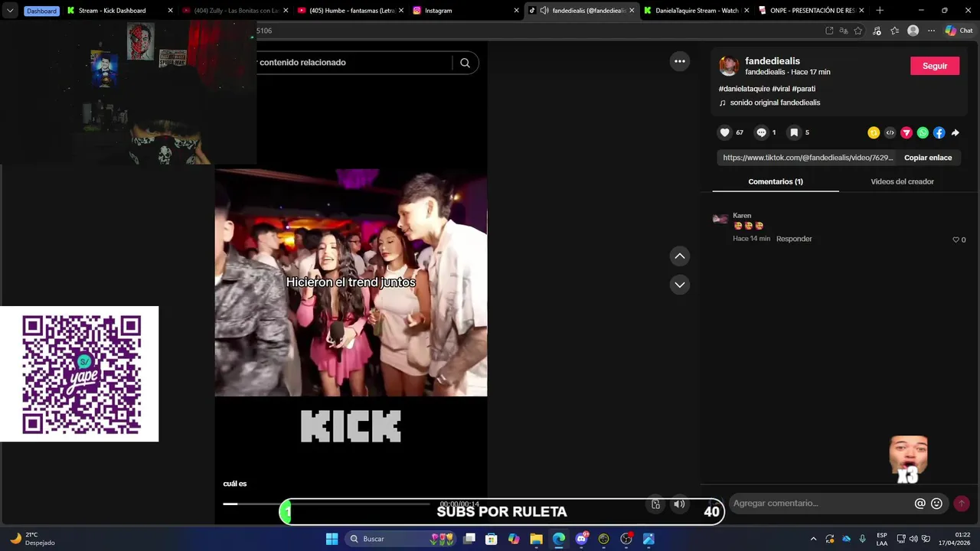The width and height of the screenshot is (980, 551).
Task: Click the #parati hashtag
Action: 804,89
